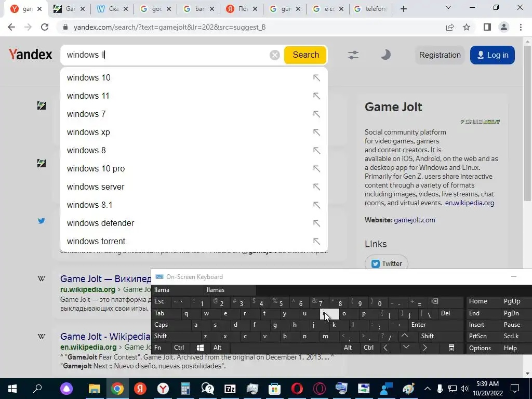The height and width of the screenshot is (399, 532).
Task: Fill suggestion arrow for windows defender
Action: click(316, 223)
